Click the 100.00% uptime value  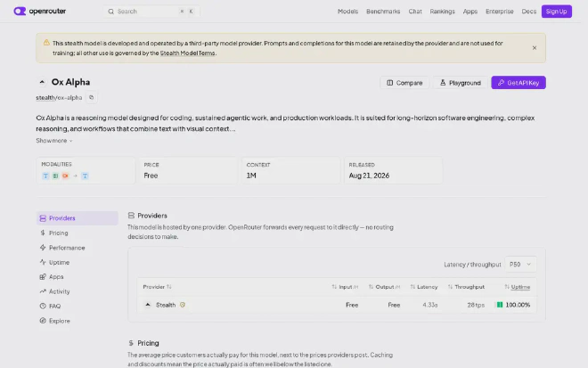pyautogui.click(x=518, y=305)
